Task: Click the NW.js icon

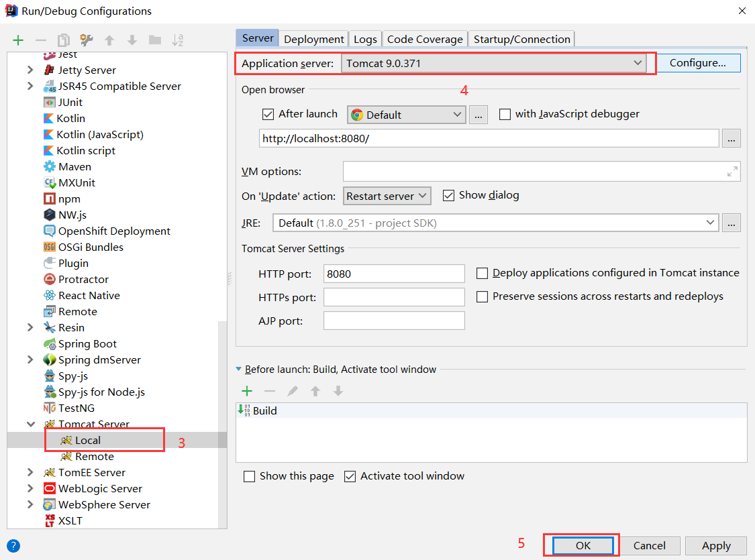Action: tap(49, 215)
